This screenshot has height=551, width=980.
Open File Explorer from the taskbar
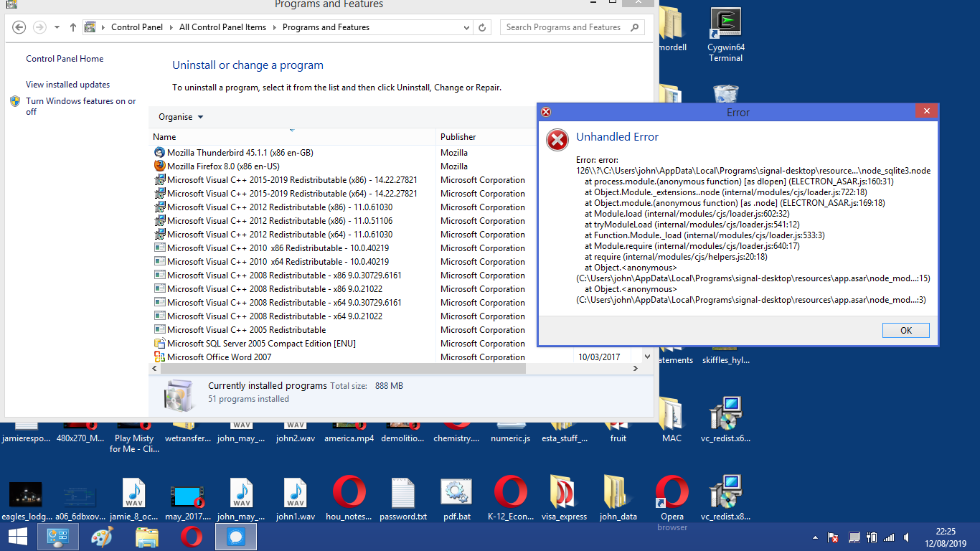coord(147,537)
